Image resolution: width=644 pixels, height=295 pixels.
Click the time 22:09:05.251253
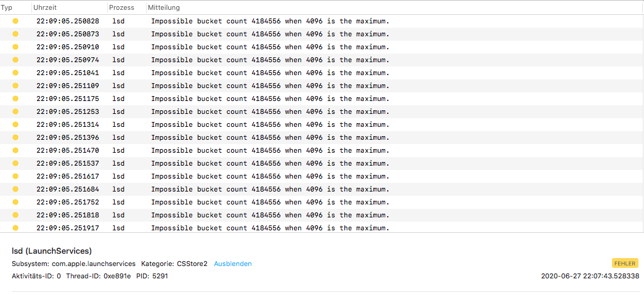click(x=67, y=111)
